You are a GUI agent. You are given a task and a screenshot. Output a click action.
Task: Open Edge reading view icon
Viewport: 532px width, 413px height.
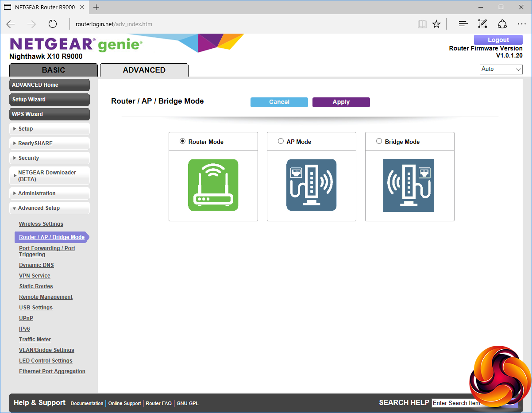coord(422,24)
